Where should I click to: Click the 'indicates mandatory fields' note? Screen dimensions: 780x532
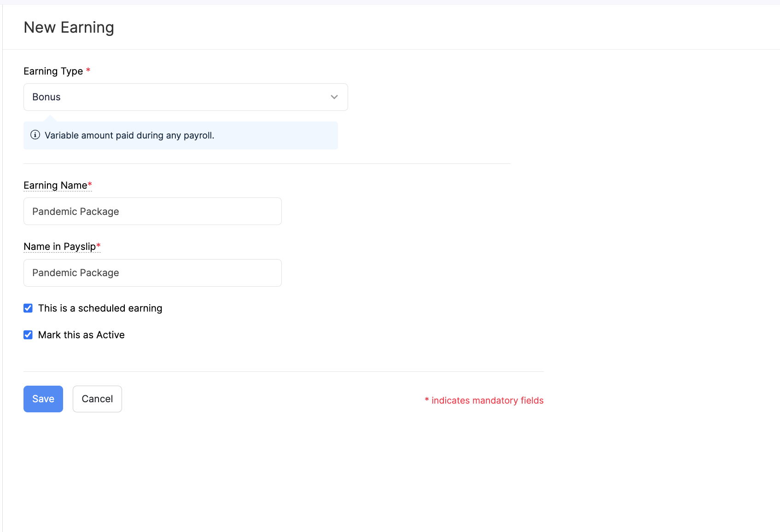click(487, 400)
